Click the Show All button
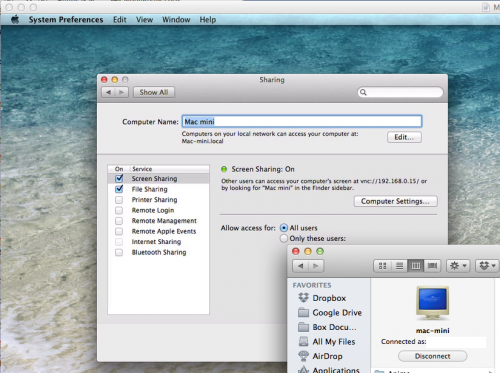Screen dimensions: 500x373 coord(154,92)
